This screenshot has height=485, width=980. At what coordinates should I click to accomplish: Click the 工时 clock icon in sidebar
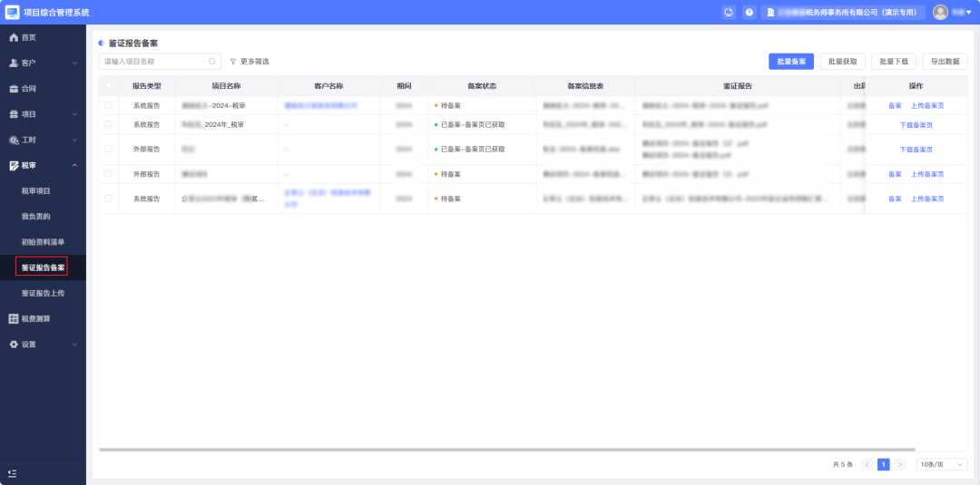click(13, 140)
